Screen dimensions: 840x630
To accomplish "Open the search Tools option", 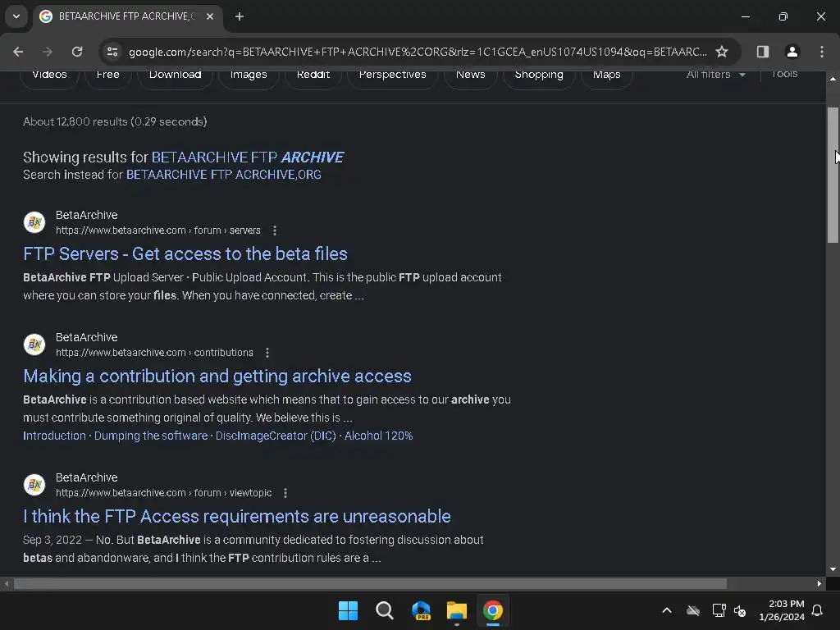I will tap(784, 74).
